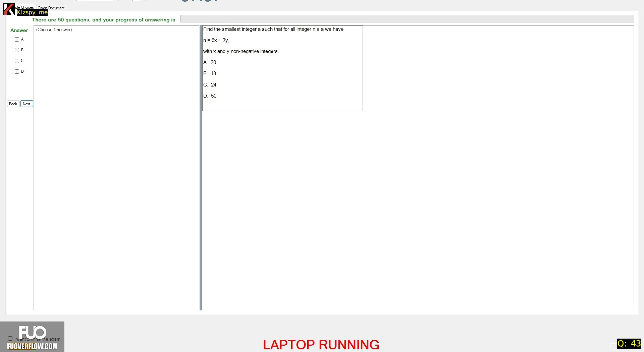Switch to the Multiple Choices tab
Screen dimensions: 644x352
(25, 7)
